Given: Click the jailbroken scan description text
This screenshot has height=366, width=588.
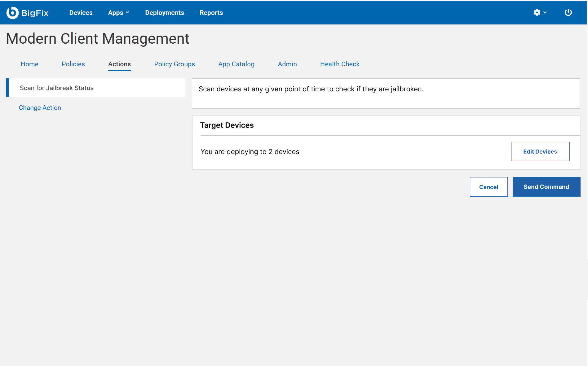Looking at the screenshot, I should click(x=311, y=89).
